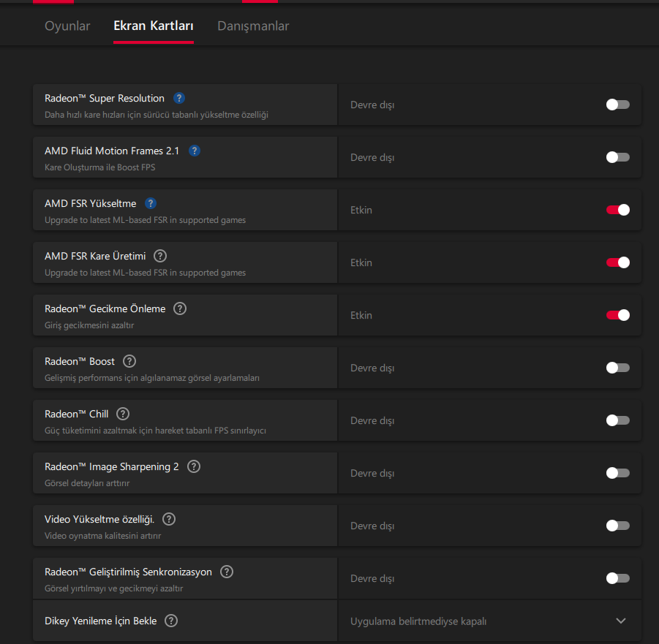The height and width of the screenshot is (644, 659).
Task: Click 'Video oynatma kalitesini artırır' description
Action: tap(103, 536)
